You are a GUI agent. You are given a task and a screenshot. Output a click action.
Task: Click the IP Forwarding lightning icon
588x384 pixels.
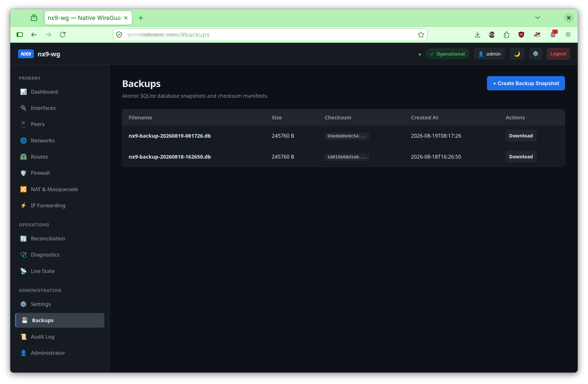(x=23, y=205)
